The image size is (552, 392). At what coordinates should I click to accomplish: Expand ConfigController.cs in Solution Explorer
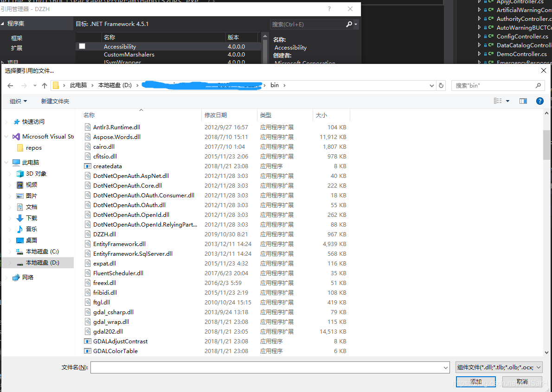tap(479, 36)
